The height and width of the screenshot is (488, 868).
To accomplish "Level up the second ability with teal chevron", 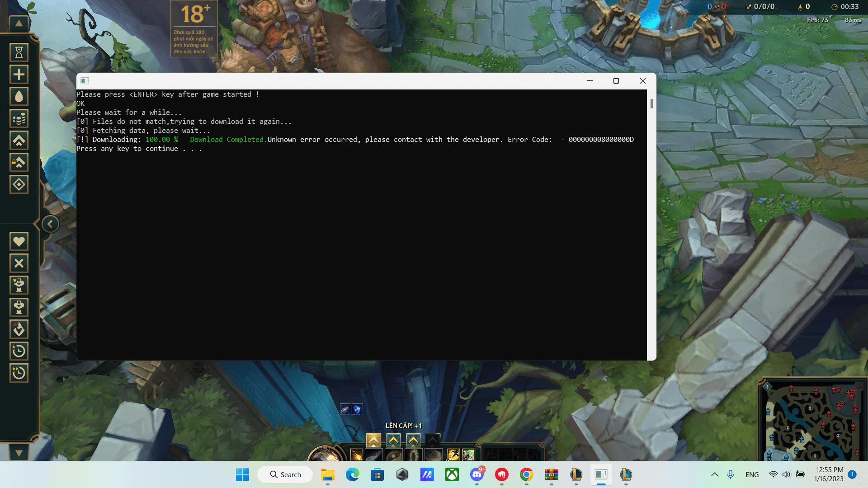I will coord(393,440).
